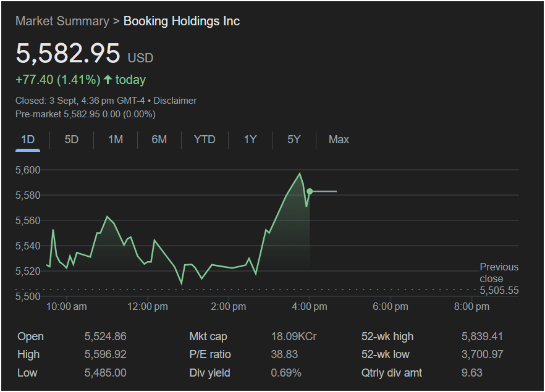This screenshot has height=392, width=545.
Task: Click the 52-wk high label
Action: (x=387, y=336)
